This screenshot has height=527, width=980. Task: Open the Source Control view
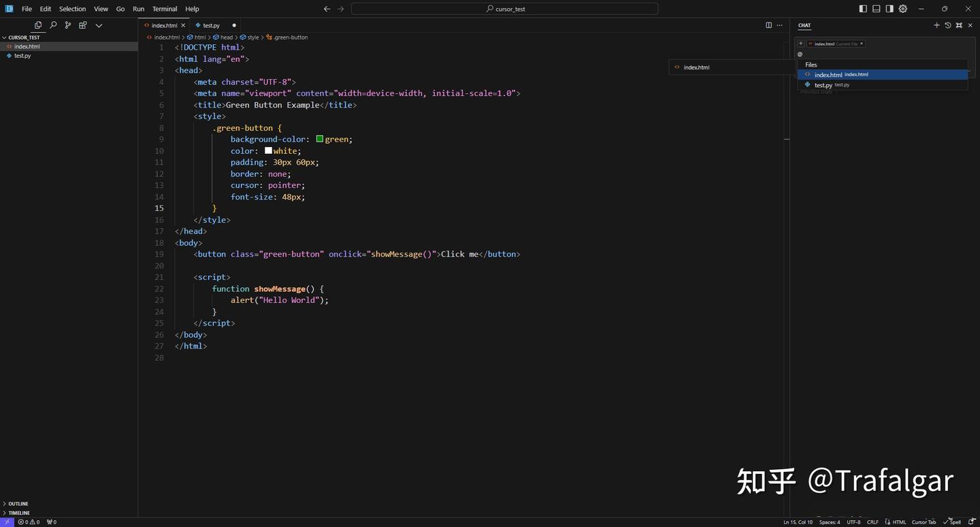[x=68, y=25]
